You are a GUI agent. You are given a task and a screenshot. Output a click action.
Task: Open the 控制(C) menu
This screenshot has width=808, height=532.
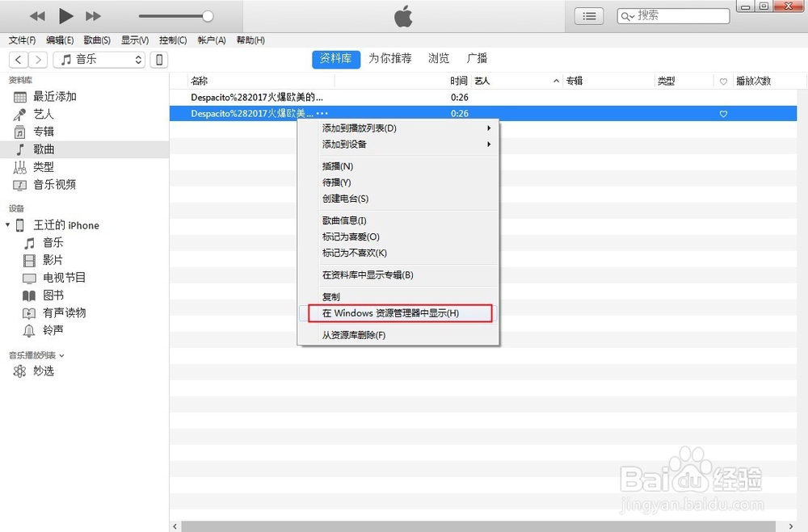point(173,40)
